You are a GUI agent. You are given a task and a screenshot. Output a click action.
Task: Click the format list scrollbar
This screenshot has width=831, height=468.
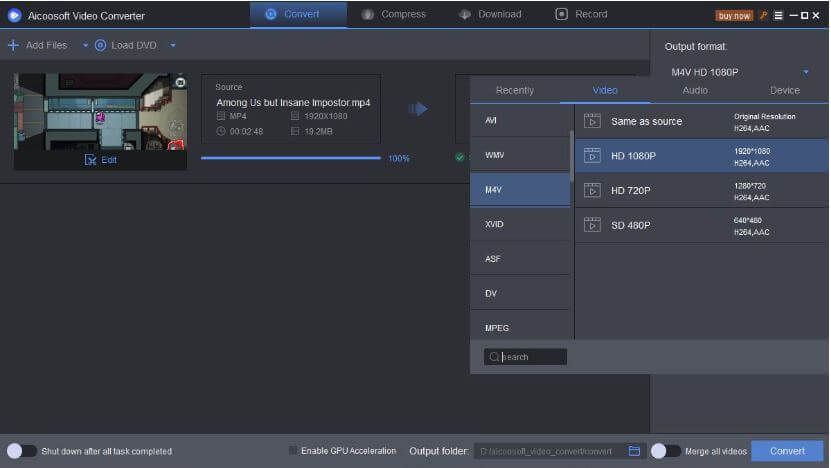click(572, 156)
